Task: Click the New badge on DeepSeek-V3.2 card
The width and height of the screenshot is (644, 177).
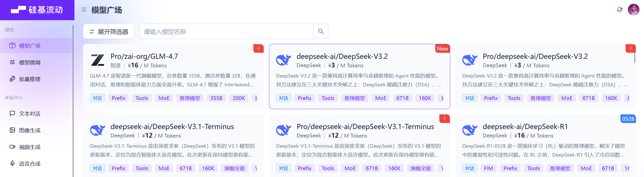Action: [443, 48]
